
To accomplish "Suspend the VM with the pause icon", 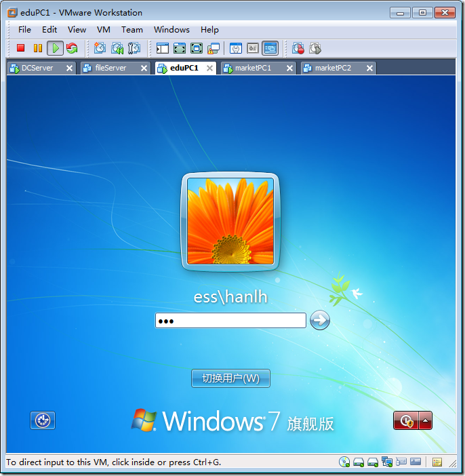I will coord(38,48).
